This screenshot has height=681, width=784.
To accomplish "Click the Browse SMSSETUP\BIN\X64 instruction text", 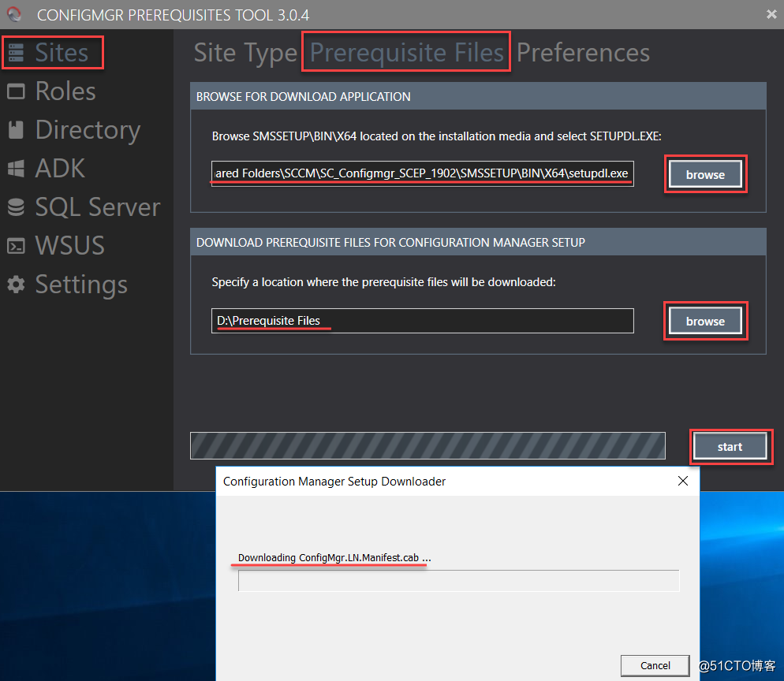I will [436, 136].
